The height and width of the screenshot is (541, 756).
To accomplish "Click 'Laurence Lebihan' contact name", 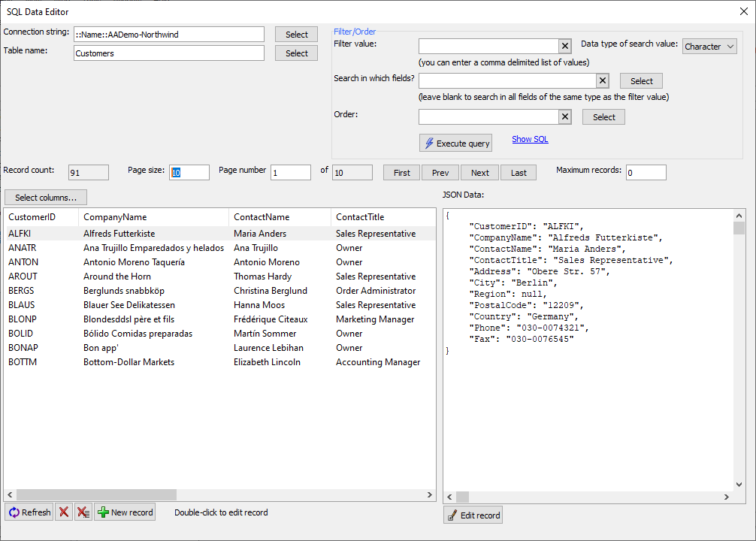I will (x=268, y=348).
